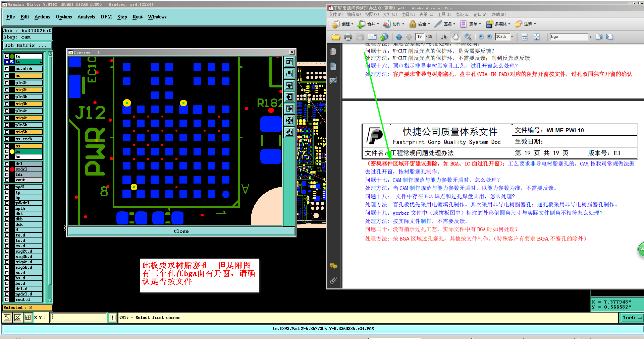Open the Acrobat comments panel icon
Screen dimensions: 644x339
tap(333, 266)
